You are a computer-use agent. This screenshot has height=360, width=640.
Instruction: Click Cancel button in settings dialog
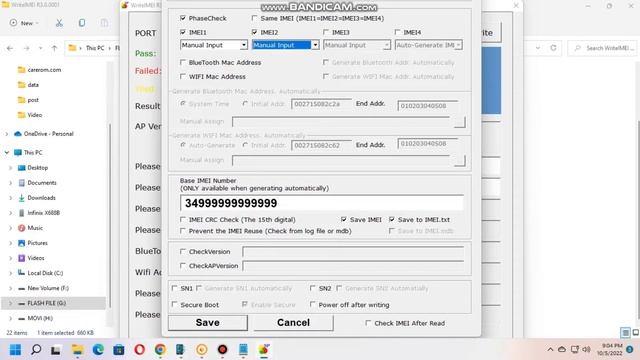coord(293,322)
